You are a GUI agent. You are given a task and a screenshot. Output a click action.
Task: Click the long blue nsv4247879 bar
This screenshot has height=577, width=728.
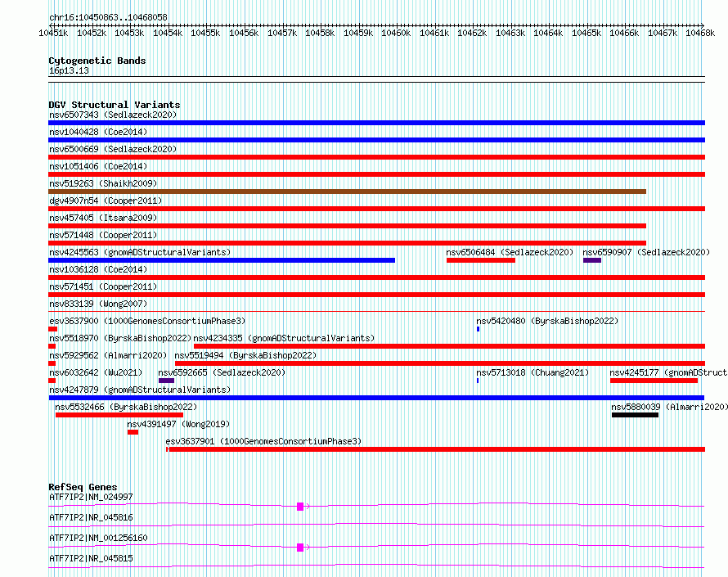pos(376,398)
